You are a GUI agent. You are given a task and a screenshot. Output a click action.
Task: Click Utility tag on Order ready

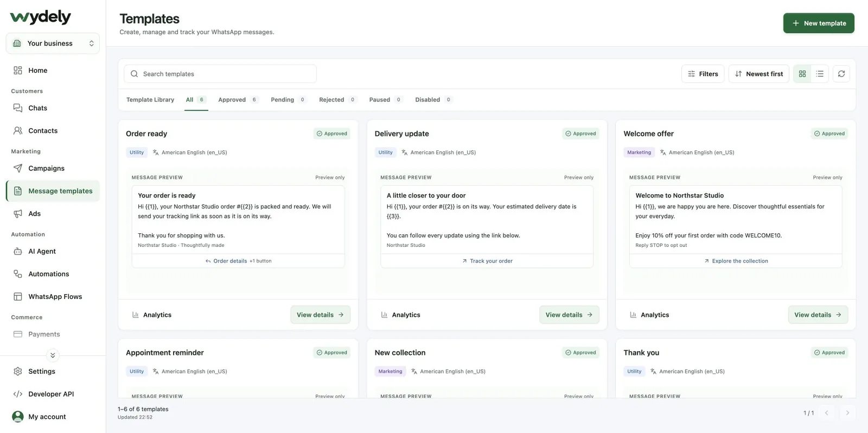click(137, 152)
